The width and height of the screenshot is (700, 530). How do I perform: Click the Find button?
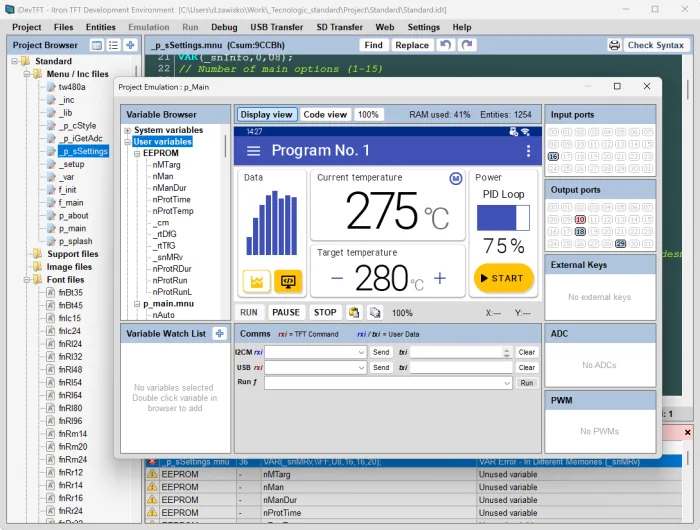coord(373,45)
